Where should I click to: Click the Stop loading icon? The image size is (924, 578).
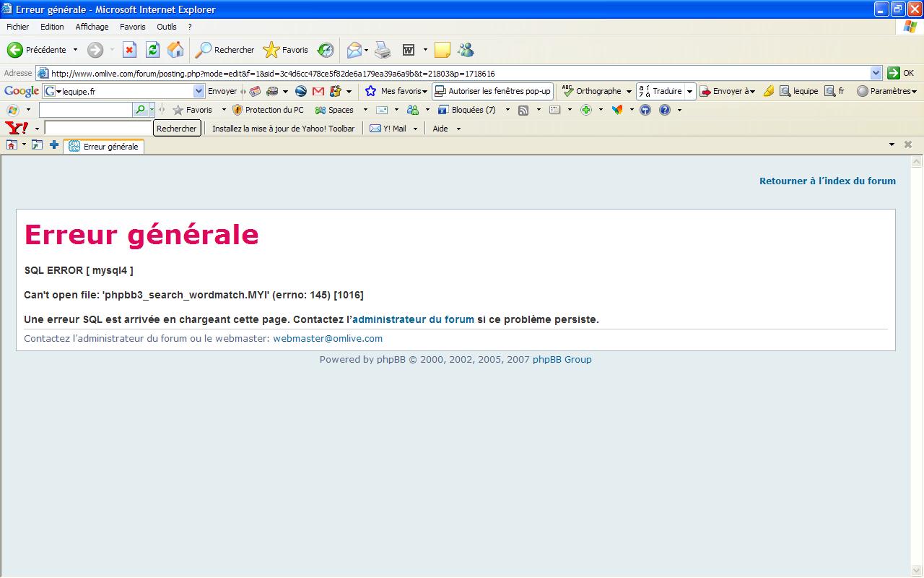[x=129, y=50]
